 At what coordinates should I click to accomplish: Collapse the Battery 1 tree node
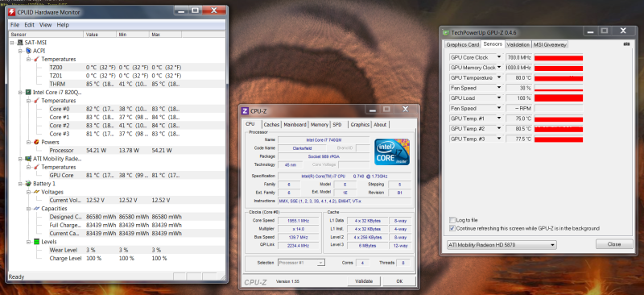21,184
